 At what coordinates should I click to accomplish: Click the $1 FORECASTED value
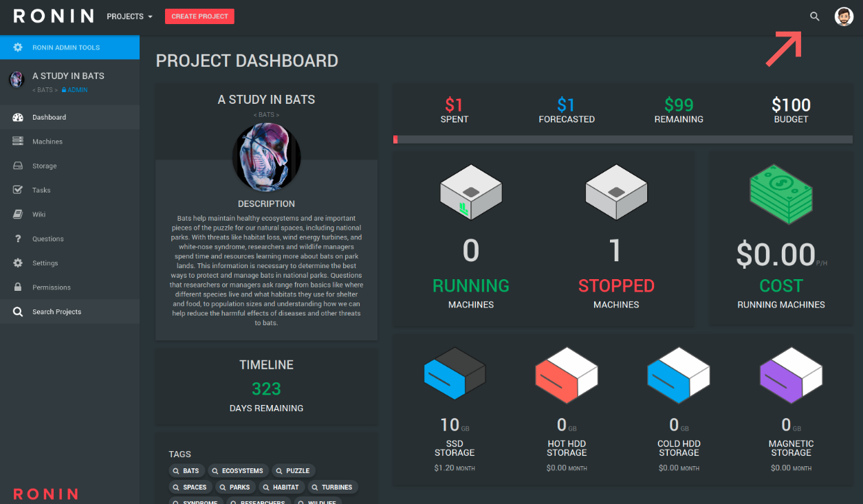pyautogui.click(x=566, y=105)
